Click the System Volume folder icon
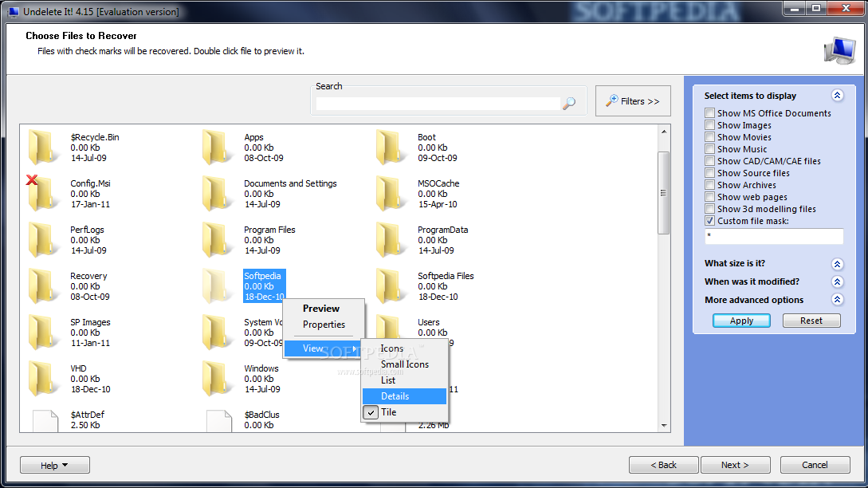This screenshot has width=868, height=488. pyautogui.click(x=218, y=333)
